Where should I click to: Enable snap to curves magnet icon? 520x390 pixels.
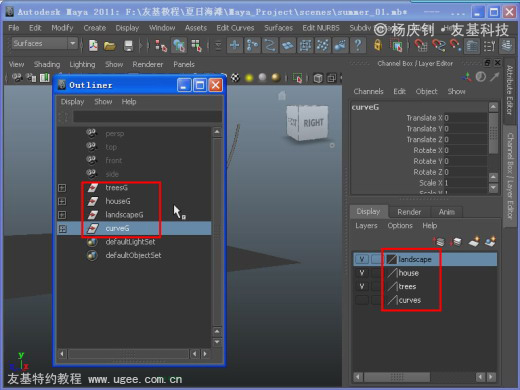point(439,45)
